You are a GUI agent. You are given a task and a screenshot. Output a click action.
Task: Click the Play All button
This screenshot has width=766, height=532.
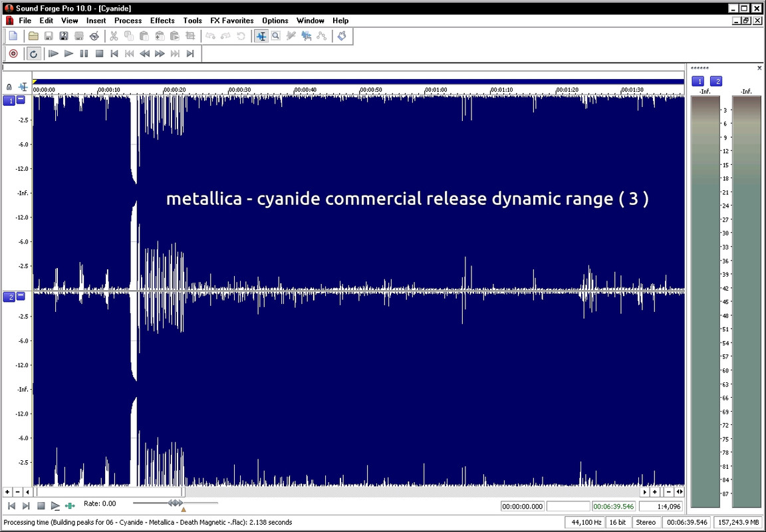coord(54,54)
